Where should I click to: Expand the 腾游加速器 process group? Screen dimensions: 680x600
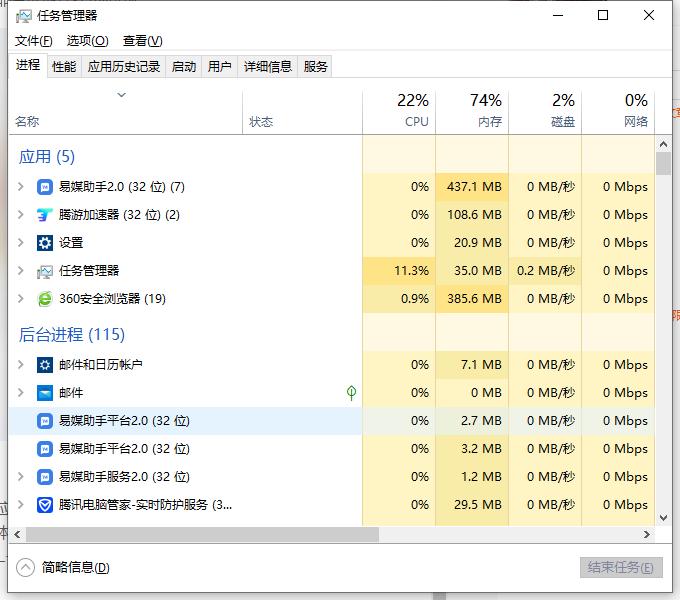click(x=20, y=215)
